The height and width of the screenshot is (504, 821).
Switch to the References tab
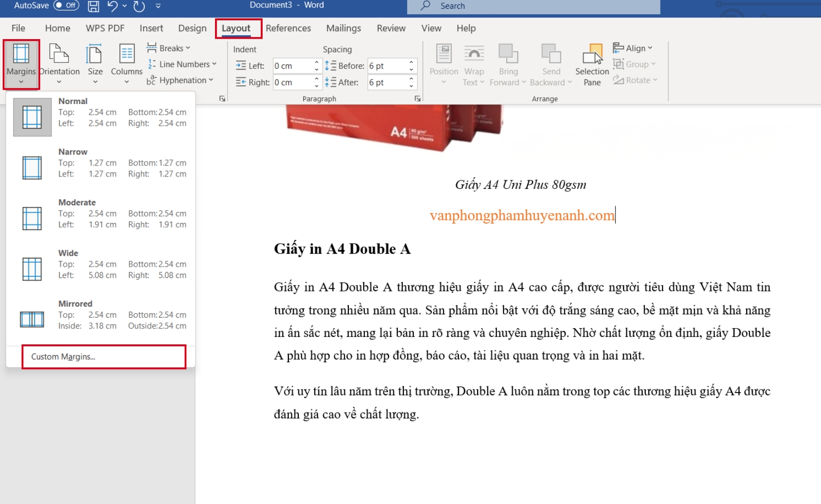[x=288, y=28]
